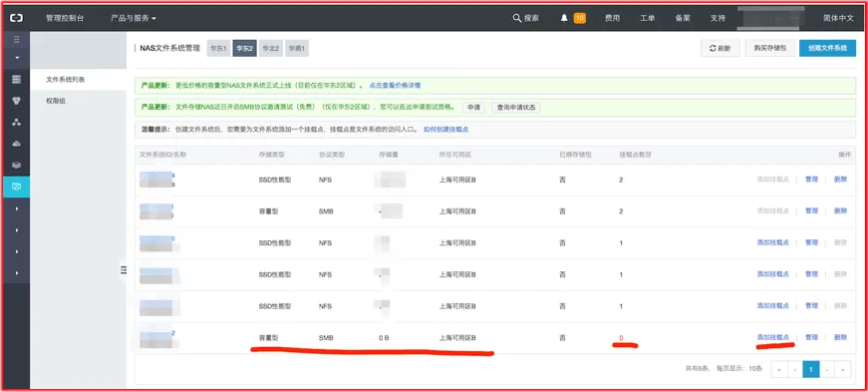The height and width of the screenshot is (392, 868).
Task: Open the cloud icon in sidebar
Action: (x=17, y=144)
